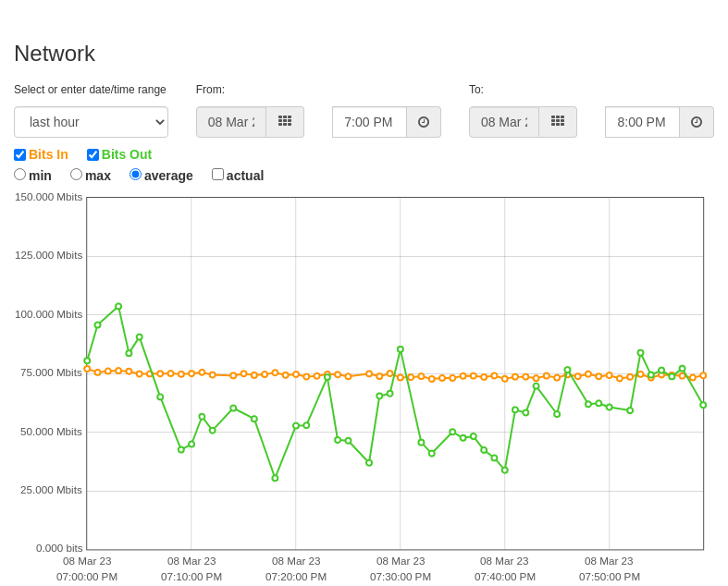Open the To date calendar picker icon

pyautogui.click(x=558, y=122)
